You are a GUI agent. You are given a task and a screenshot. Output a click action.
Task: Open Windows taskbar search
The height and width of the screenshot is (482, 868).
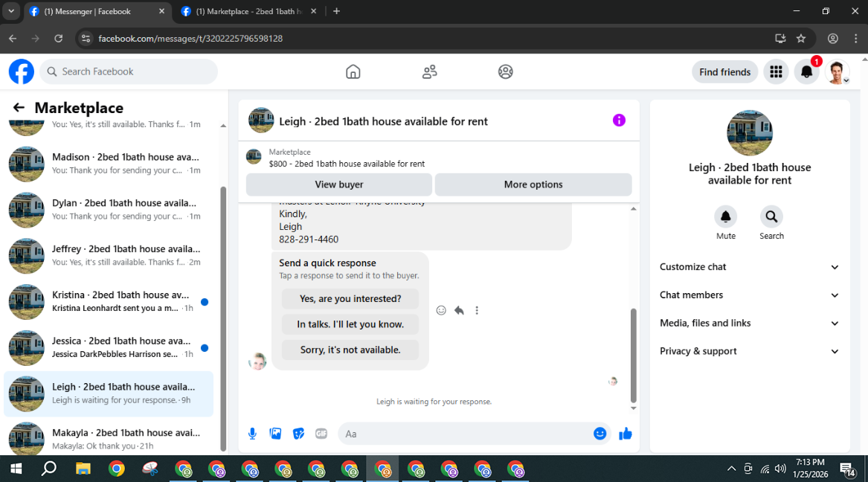[x=49, y=469]
